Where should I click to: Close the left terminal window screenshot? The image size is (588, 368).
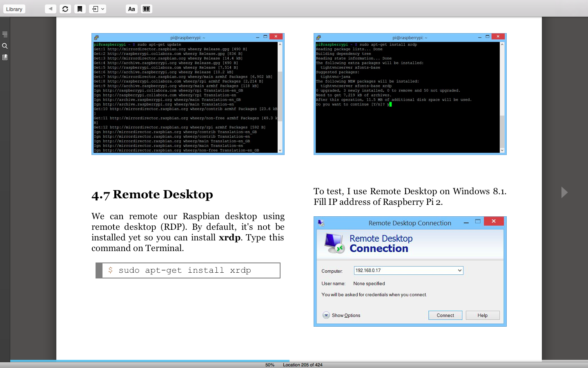pos(276,36)
